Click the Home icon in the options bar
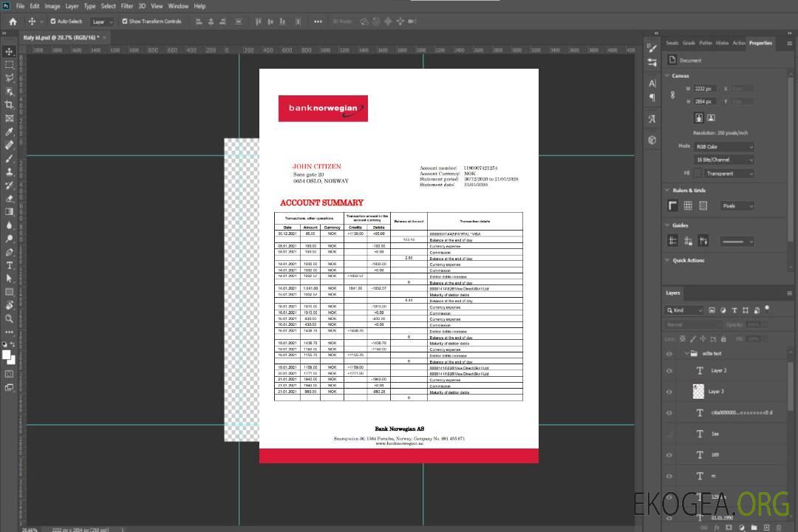Image resolution: width=798 pixels, height=532 pixels. pyautogui.click(x=13, y=21)
